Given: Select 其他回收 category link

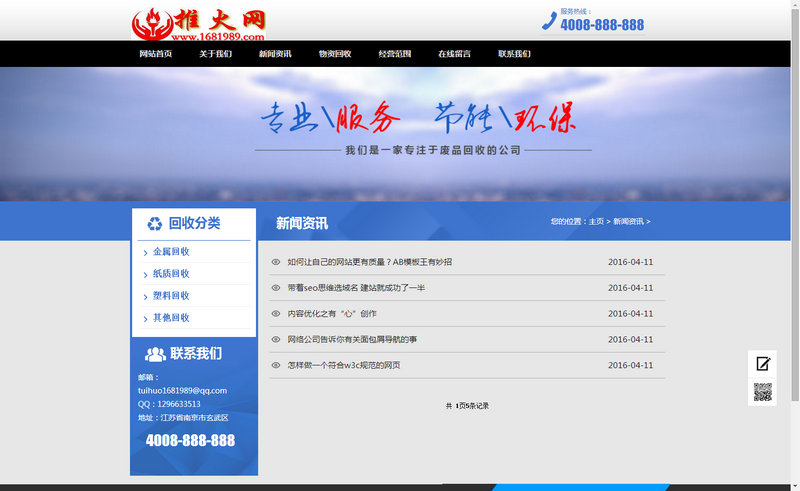Looking at the screenshot, I should click(171, 317).
